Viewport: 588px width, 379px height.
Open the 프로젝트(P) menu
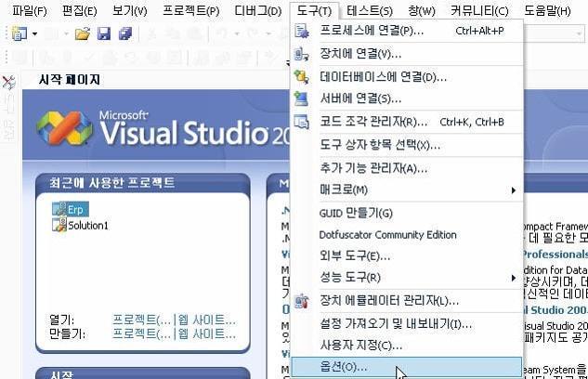click(x=190, y=10)
